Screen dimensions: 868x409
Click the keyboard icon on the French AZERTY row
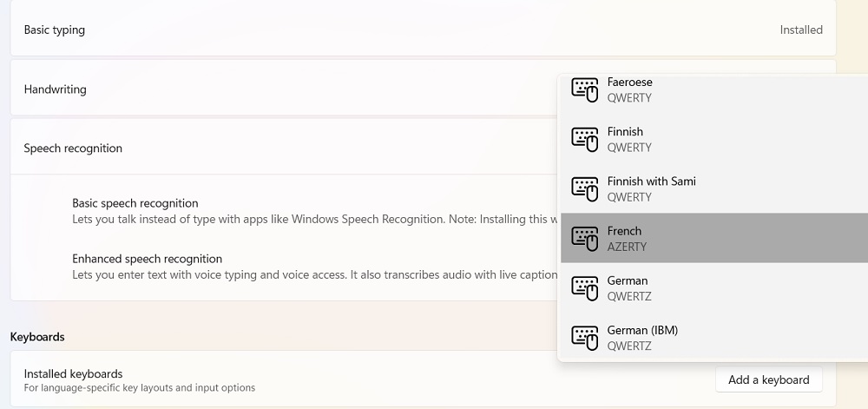point(585,238)
